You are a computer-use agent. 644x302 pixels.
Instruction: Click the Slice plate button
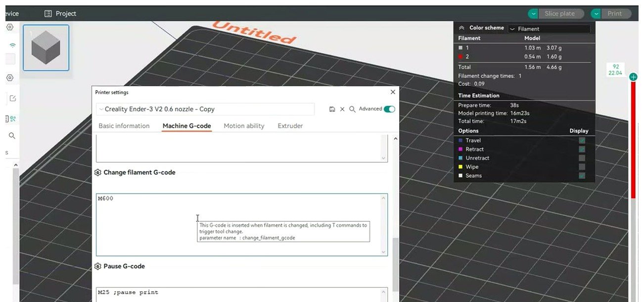561,14
